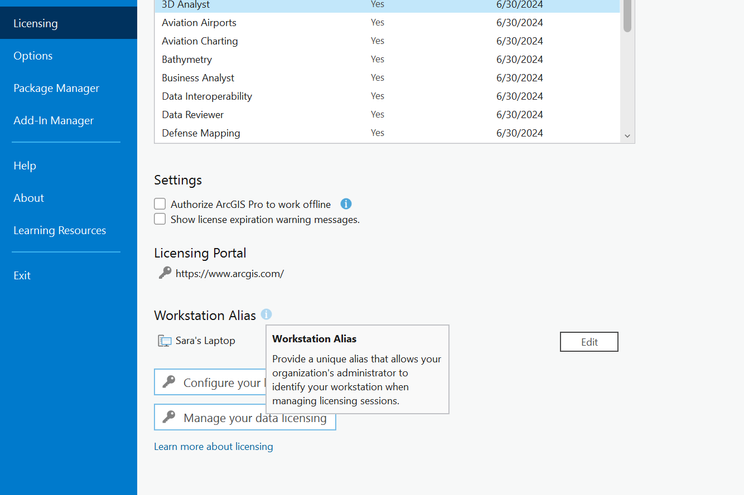Click the Yes value for Business Analyst
744x495 pixels.
click(377, 77)
